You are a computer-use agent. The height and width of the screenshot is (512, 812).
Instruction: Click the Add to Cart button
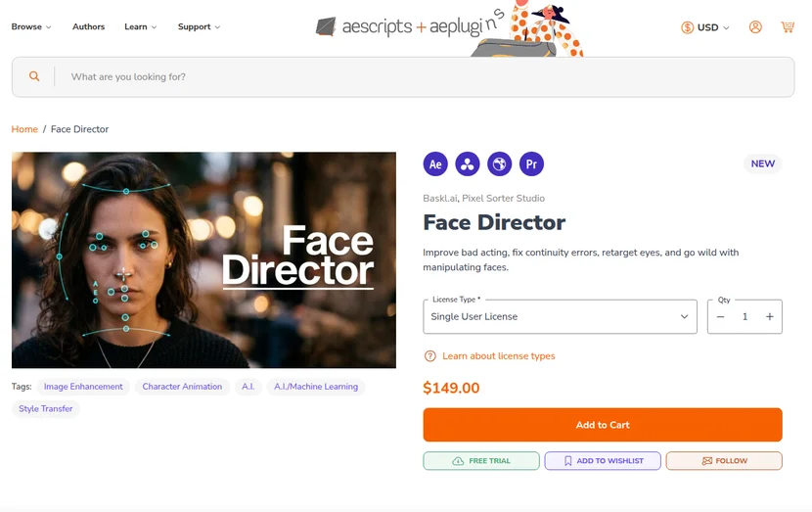(x=603, y=425)
